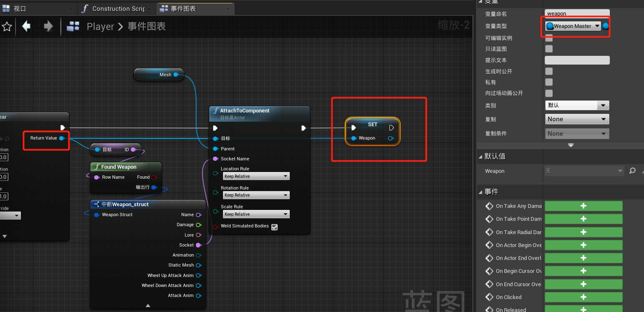Toggle Weld Simulated Bodies checkbox
644x312 pixels.
[x=274, y=227]
